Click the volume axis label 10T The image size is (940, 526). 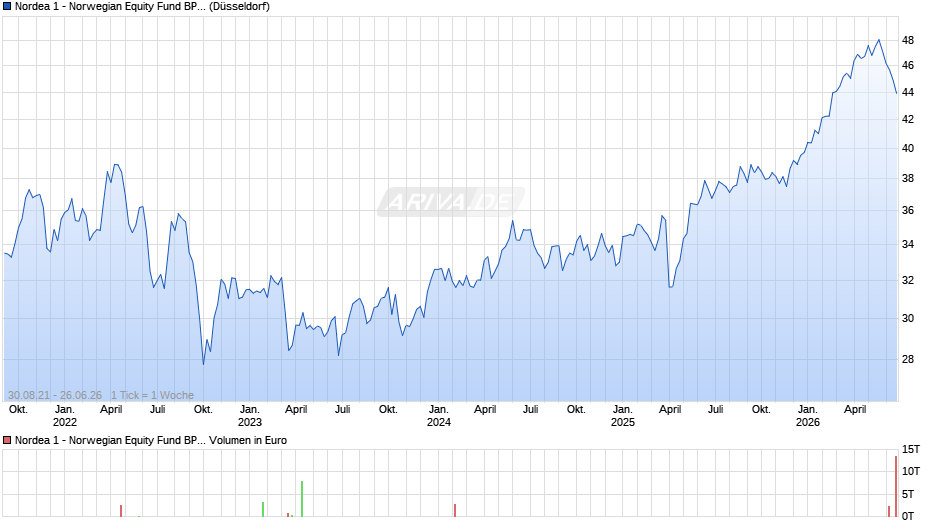[x=911, y=471]
